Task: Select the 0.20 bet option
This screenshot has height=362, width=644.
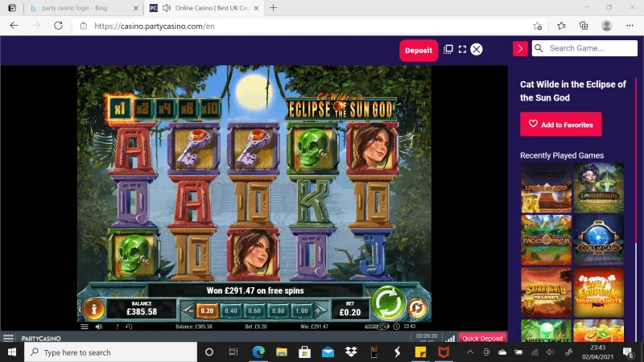Action: click(x=207, y=311)
